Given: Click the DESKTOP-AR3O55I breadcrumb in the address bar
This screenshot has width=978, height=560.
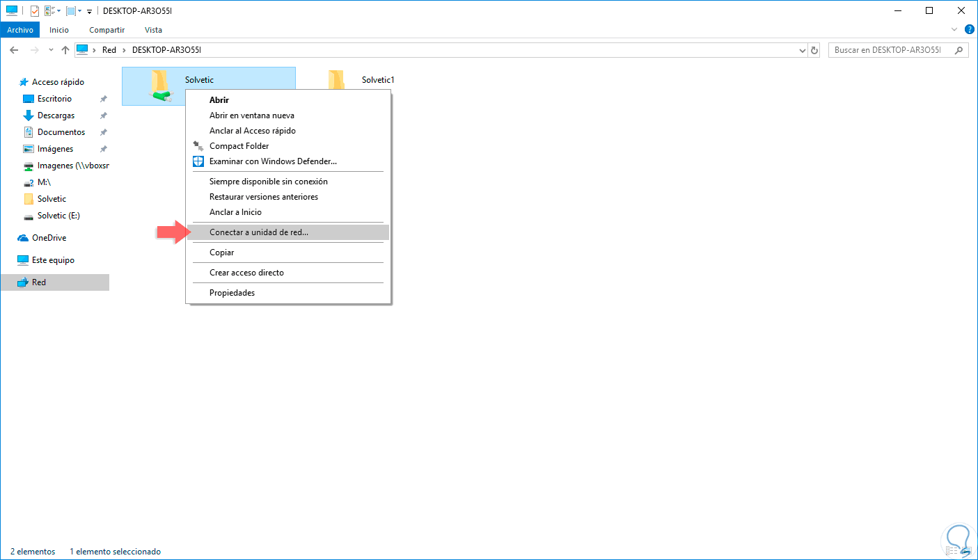Looking at the screenshot, I should tap(166, 50).
